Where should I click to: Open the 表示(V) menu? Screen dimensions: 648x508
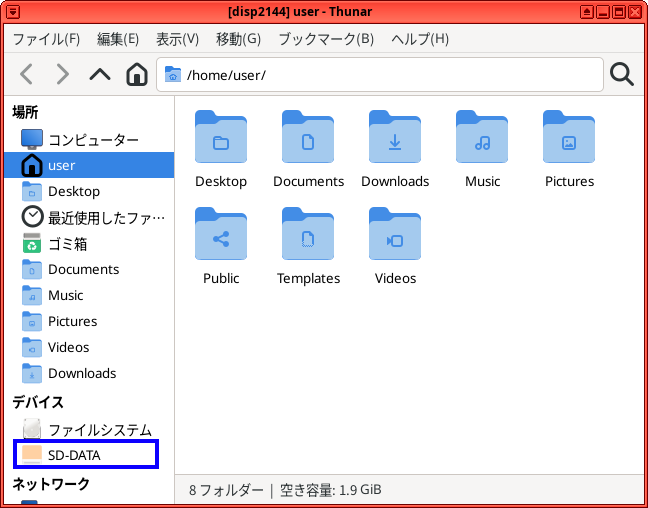click(x=177, y=39)
